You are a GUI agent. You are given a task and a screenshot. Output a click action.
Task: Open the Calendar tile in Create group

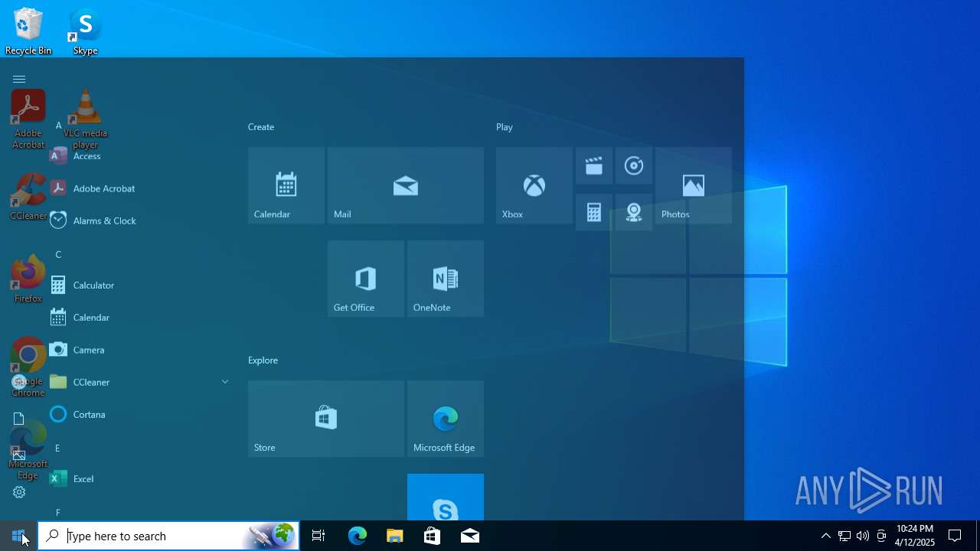point(286,185)
